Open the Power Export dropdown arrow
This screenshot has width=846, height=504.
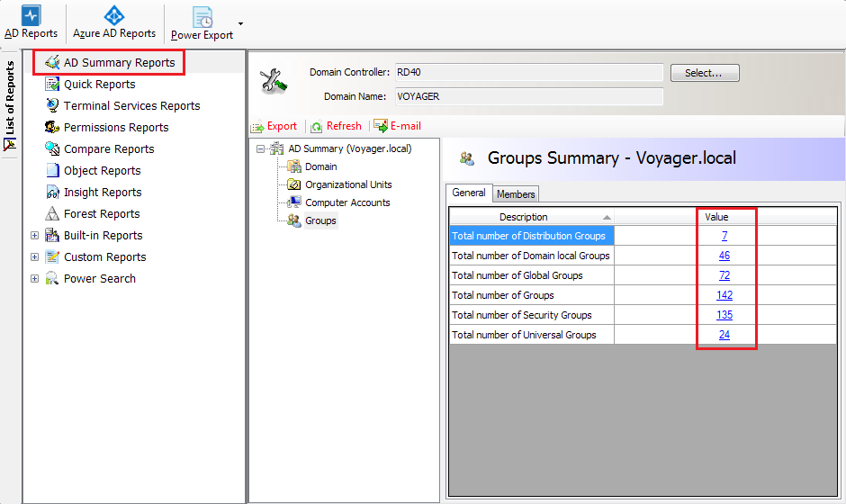click(240, 23)
